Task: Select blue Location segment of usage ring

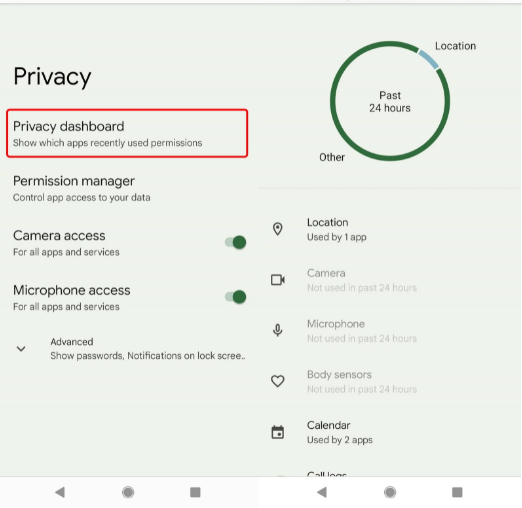Action: click(429, 59)
